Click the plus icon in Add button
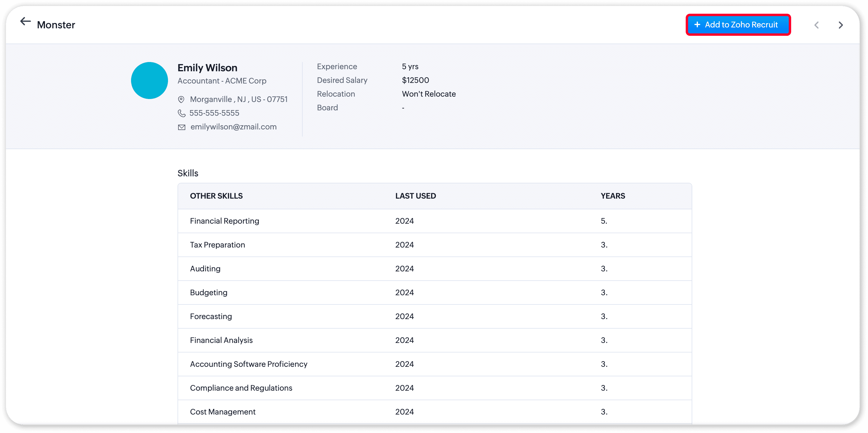This screenshot has height=433, width=868. coord(697,25)
